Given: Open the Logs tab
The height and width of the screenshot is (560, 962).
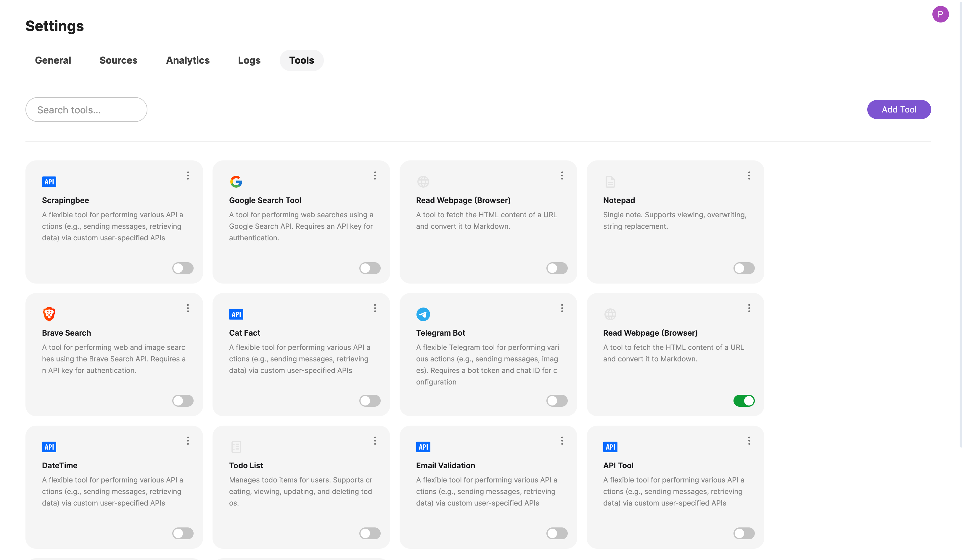Looking at the screenshot, I should point(249,60).
